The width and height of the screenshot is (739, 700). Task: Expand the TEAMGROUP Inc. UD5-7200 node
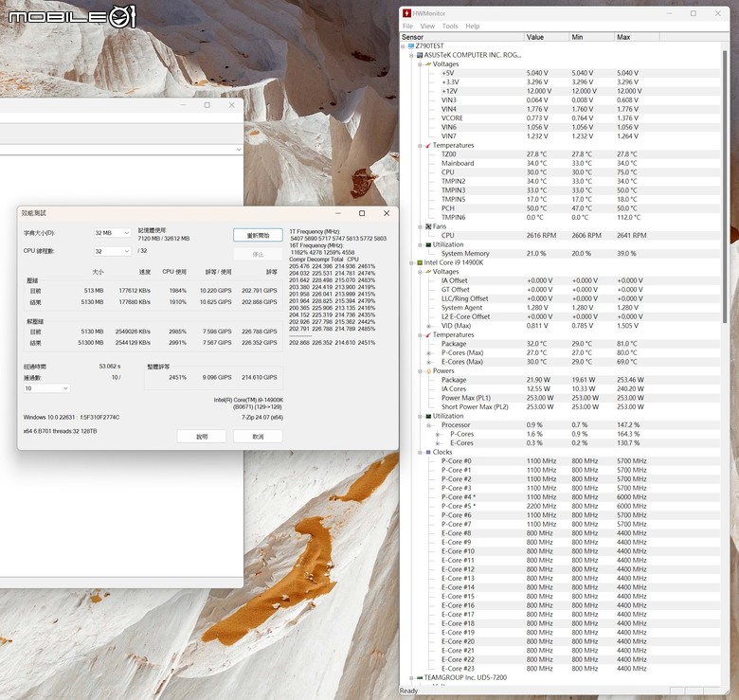click(x=411, y=678)
